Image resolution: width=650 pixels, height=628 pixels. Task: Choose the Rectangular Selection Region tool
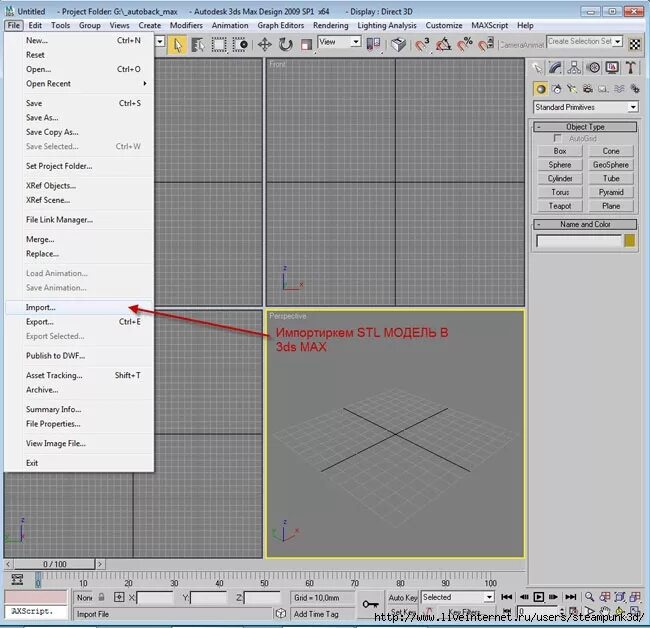point(219,45)
